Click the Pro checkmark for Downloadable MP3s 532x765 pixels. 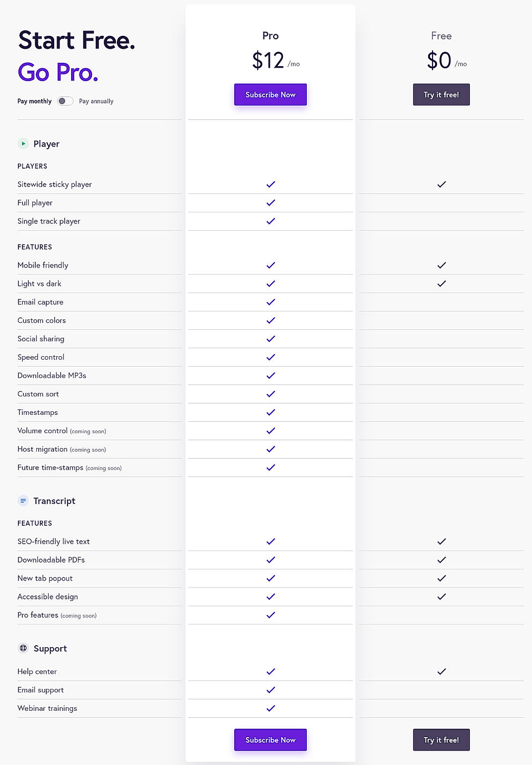pos(270,376)
